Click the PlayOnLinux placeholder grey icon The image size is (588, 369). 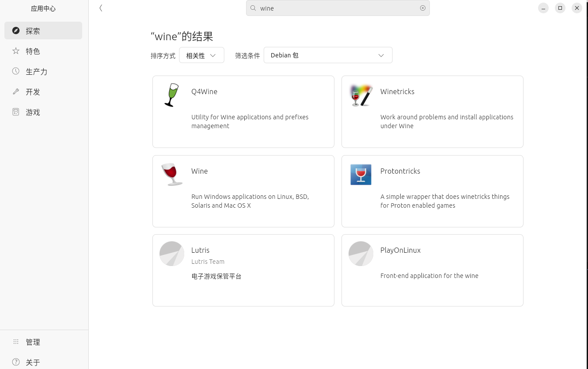[361, 254]
